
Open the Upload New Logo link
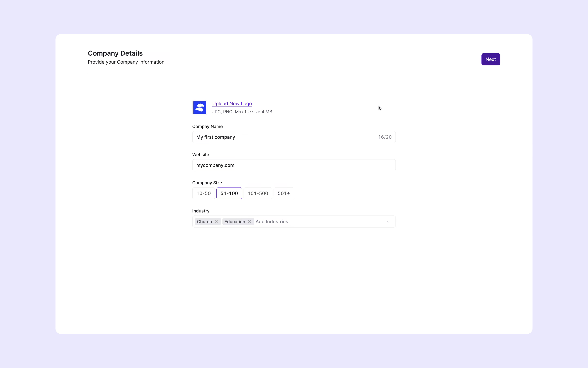[x=232, y=103]
